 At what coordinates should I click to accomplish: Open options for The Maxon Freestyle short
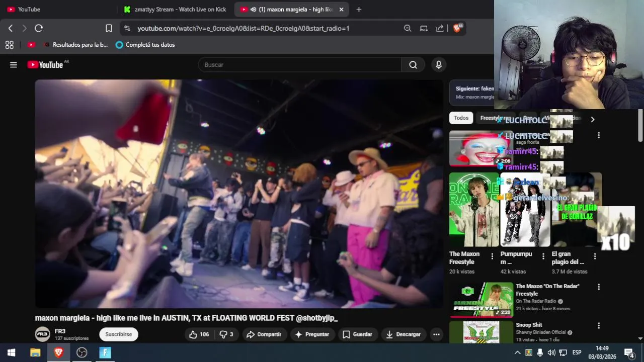point(492,256)
